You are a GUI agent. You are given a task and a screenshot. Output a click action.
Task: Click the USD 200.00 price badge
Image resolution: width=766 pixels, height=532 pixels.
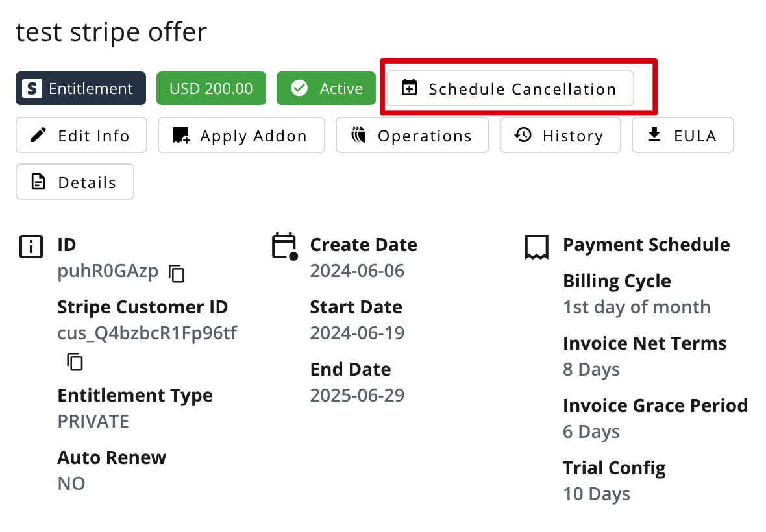pos(211,88)
